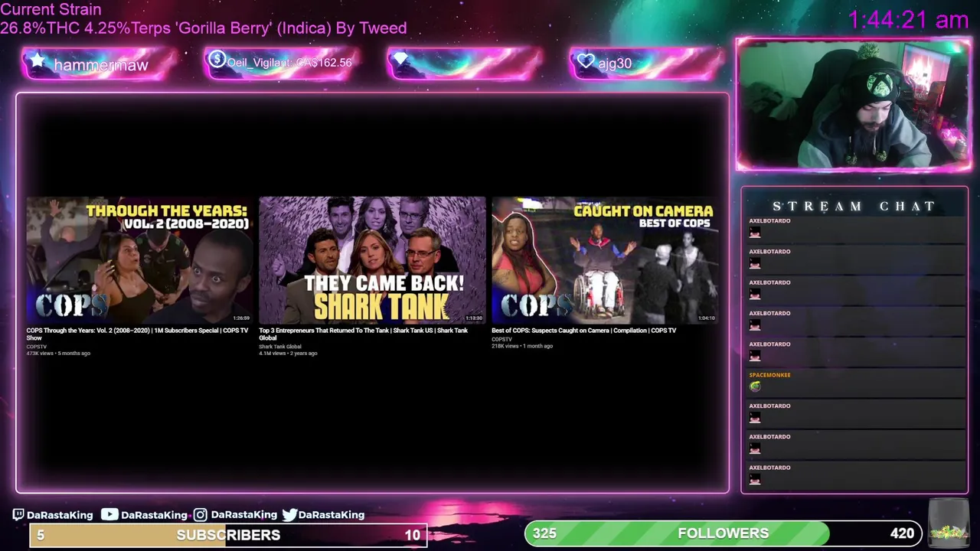Image resolution: width=980 pixels, height=551 pixels.
Task: Open the COPS Through the Years thumbnail
Action: (139, 260)
